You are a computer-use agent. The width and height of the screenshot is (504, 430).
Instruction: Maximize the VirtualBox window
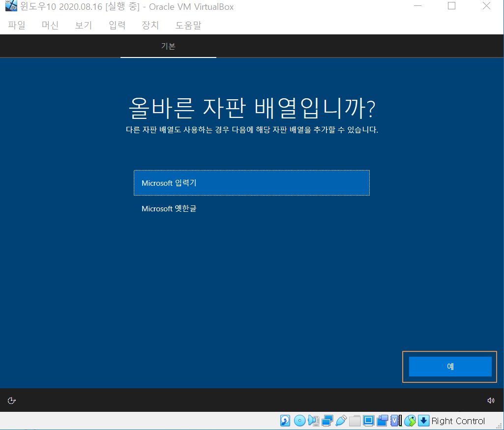click(x=451, y=6)
